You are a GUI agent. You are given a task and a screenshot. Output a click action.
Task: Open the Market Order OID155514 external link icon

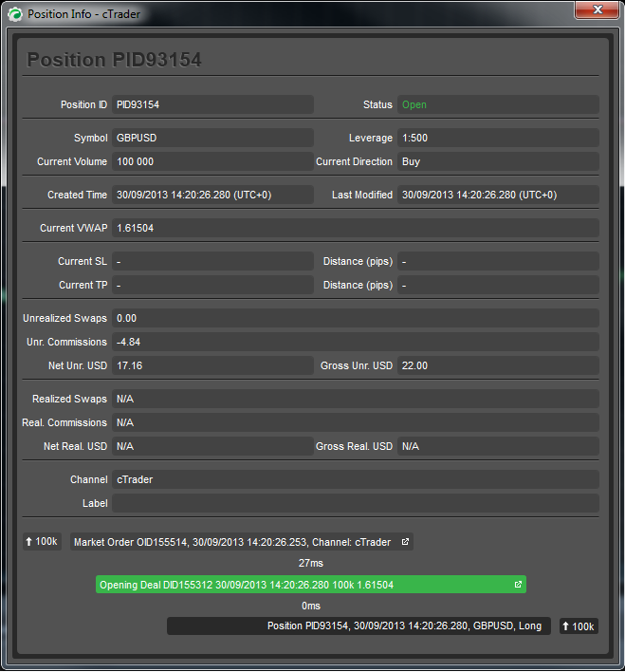pyautogui.click(x=405, y=542)
